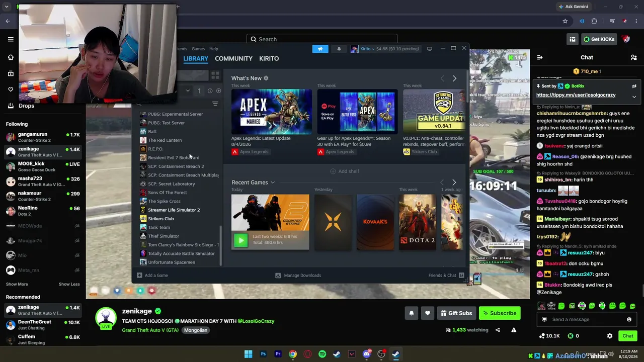644x362 pixels.
Task: Click the green Chat send button
Action: 628,336
